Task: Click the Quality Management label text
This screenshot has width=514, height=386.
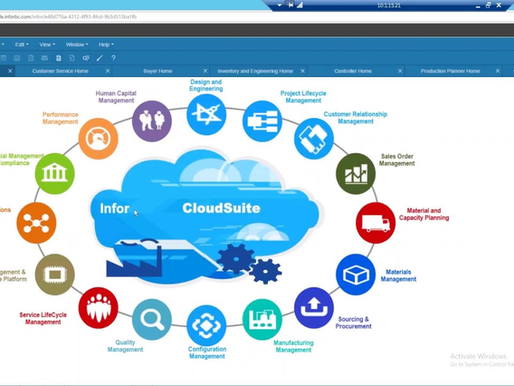Action: (x=125, y=346)
